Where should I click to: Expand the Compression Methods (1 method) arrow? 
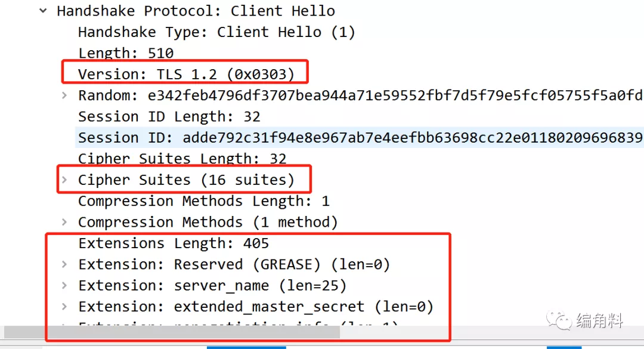(x=64, y=222)
